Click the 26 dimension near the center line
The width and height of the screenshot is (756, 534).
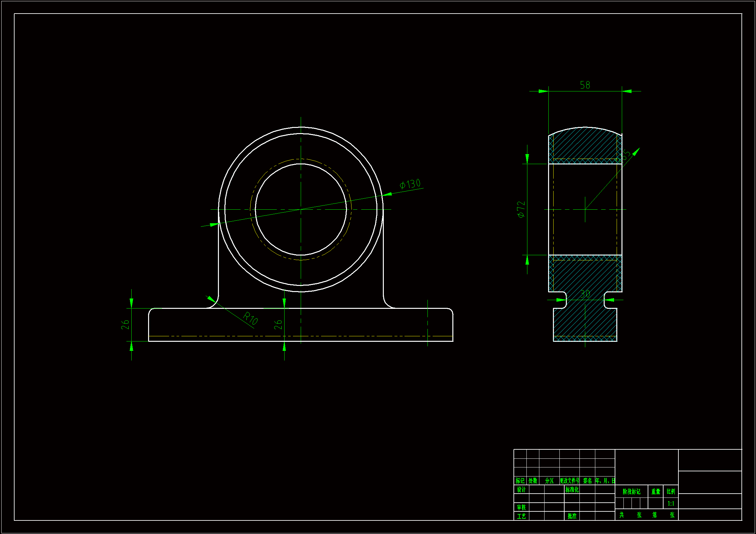click(x=278, y=324)
